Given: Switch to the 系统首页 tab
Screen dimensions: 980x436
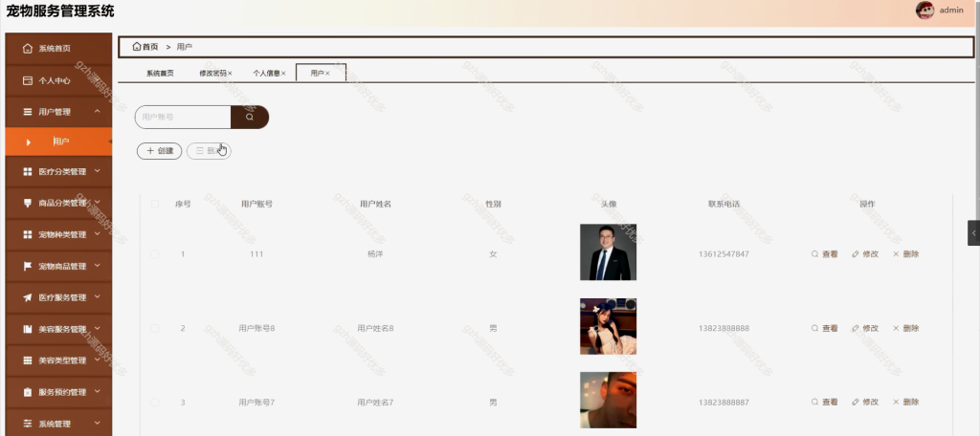Looking at the screenshot, I should coord(160,73).
